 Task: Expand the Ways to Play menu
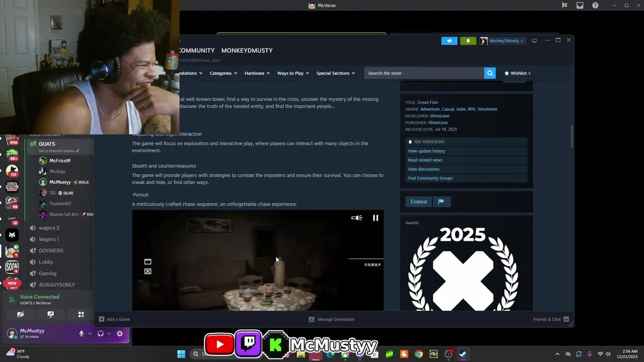[293, 73]
